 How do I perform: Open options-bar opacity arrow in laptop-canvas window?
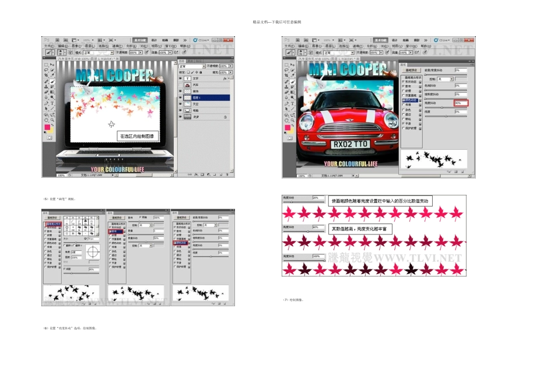141,52
